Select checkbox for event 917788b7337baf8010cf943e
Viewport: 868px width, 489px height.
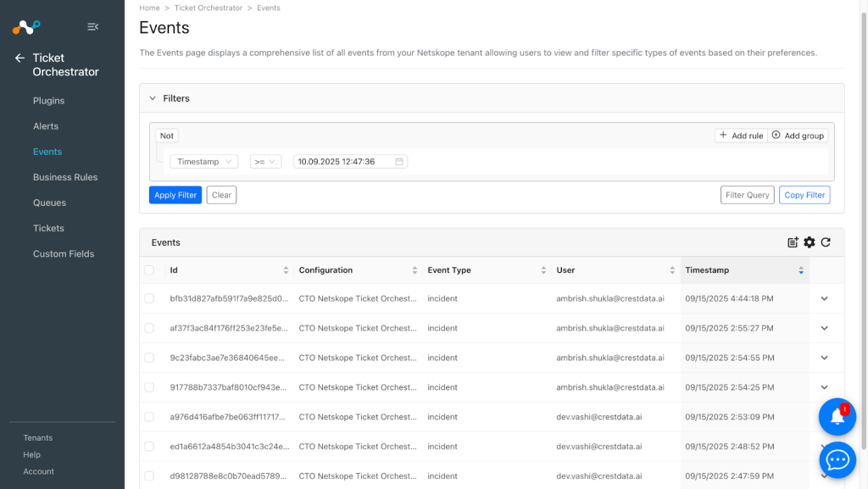149,387
